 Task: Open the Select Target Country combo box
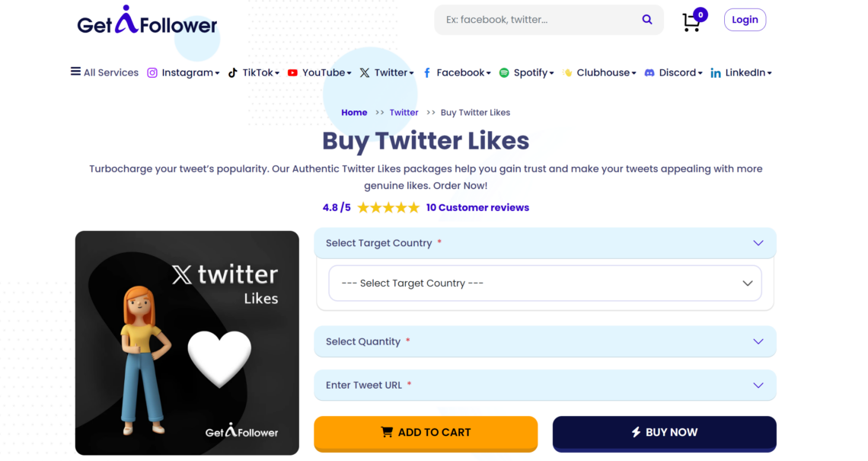tap(544, 283)
